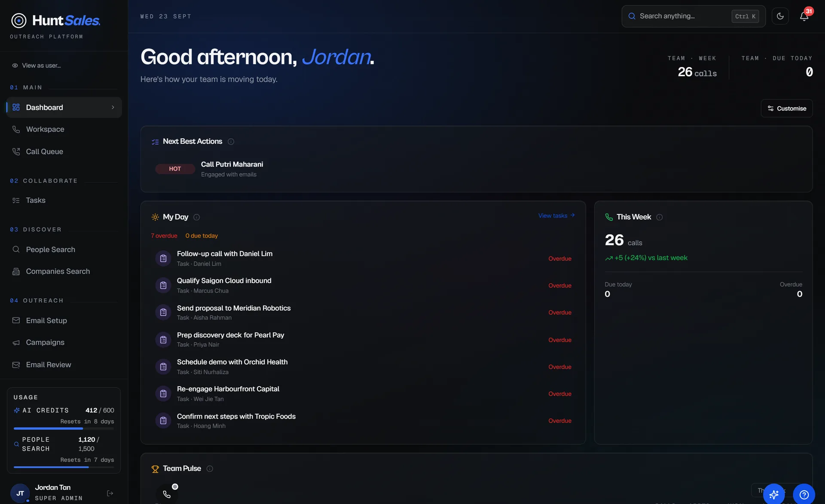The width and height of the screenshot is (825, 504).
Task: Open Companies Search
Action: (x=58, y=272)
